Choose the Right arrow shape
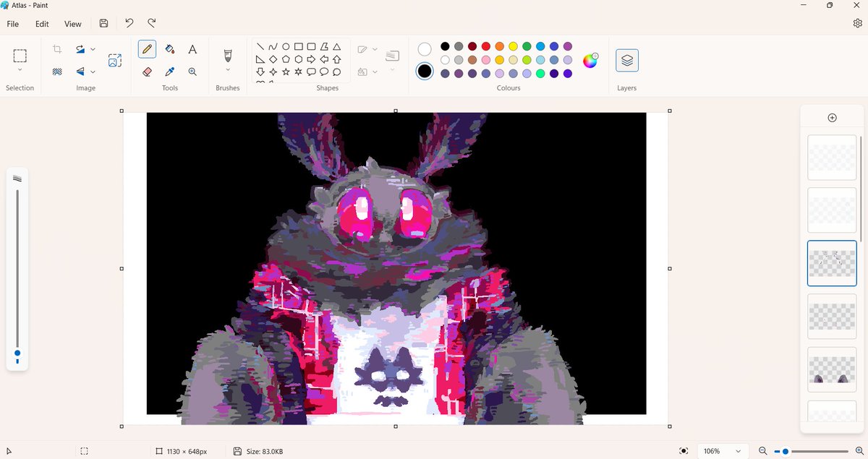This screenshot has height=459, width=868. [311, 59]
